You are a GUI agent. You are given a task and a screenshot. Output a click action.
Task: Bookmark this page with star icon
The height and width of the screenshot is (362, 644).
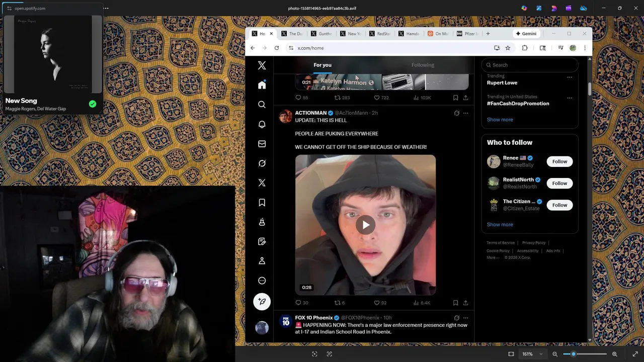point(508,48)
